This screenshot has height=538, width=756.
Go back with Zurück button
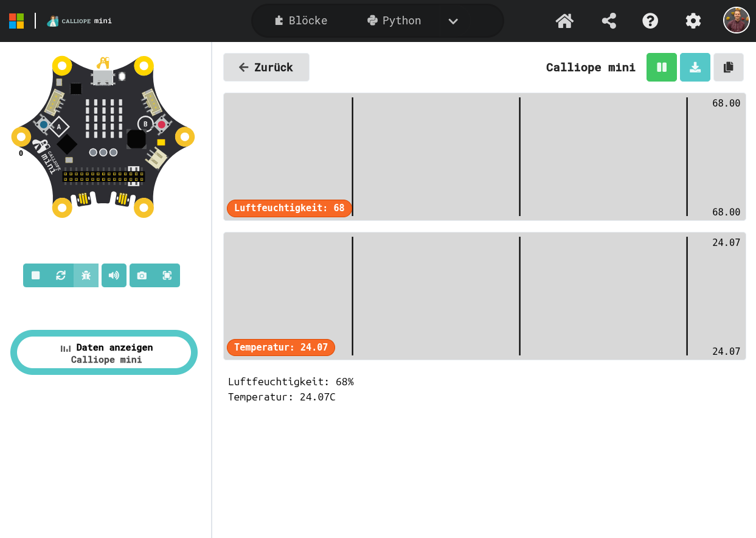[x=266, y=68]
